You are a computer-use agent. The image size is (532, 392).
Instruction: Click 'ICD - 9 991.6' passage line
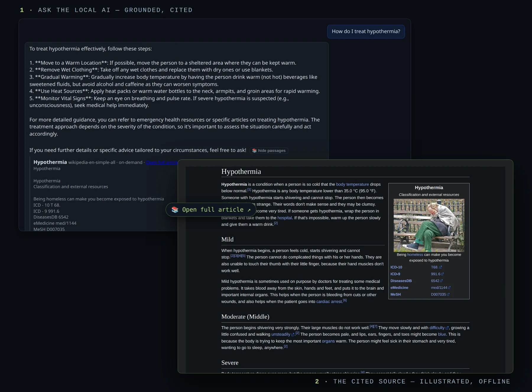tap(46, 211)
